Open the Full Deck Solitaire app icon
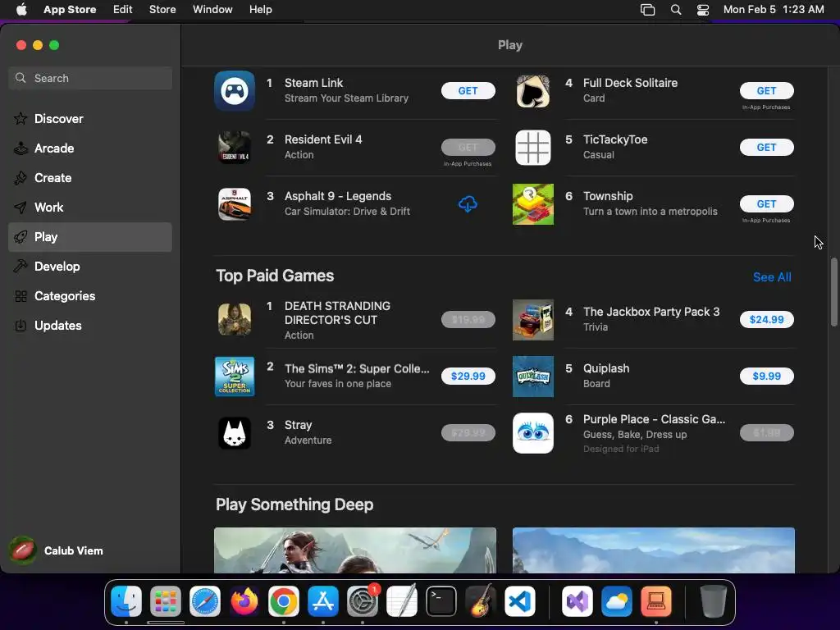This screenshot has width=840, height=630. [x=533, y=90]
